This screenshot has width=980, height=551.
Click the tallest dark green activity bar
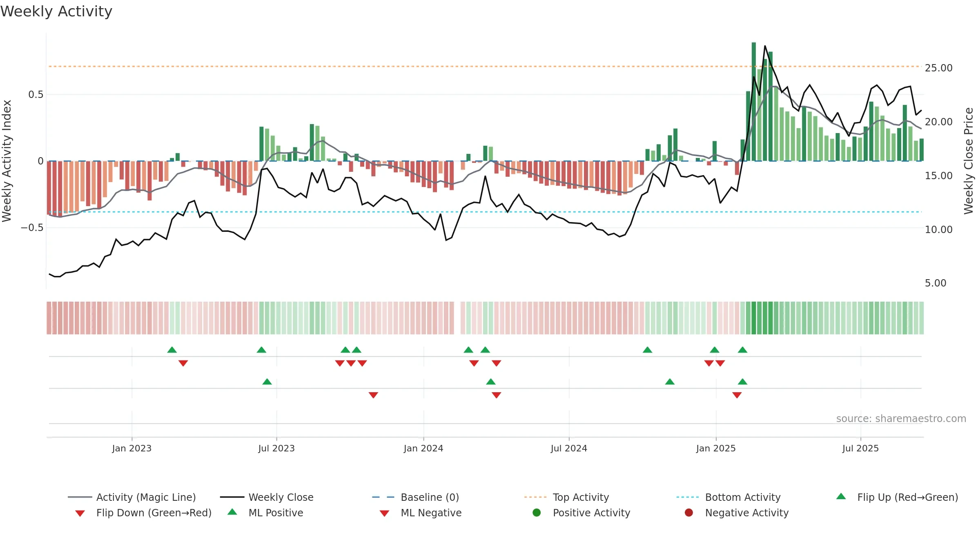point(754,102)
